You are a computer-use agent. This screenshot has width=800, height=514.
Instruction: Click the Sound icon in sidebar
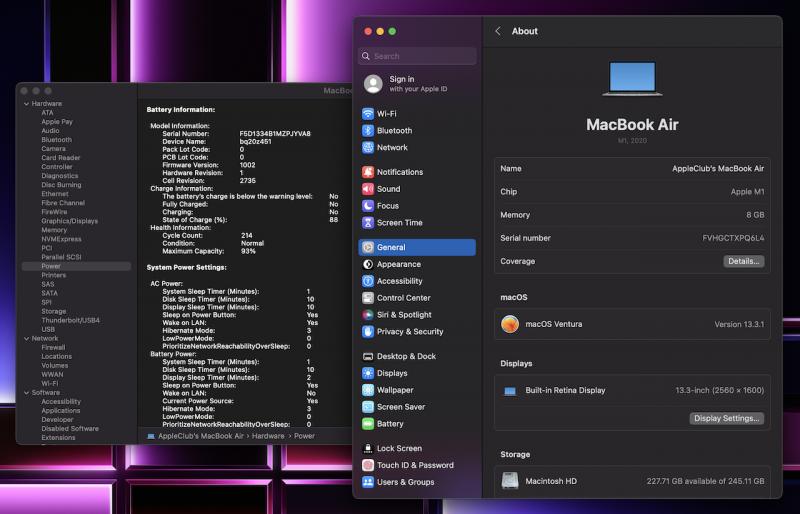point(368,189)
